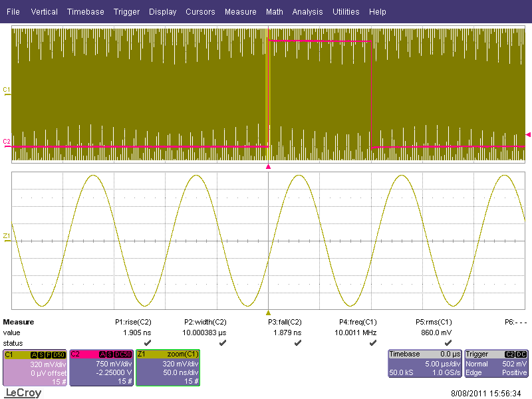Screen dimensions: 532x399
Task: Open the Math menu
Action: pos(274,12)
